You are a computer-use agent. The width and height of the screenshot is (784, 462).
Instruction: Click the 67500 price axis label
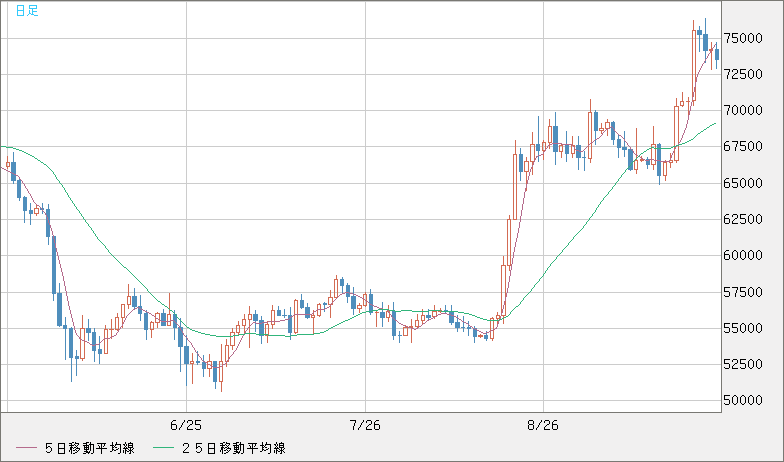(745, 147)
